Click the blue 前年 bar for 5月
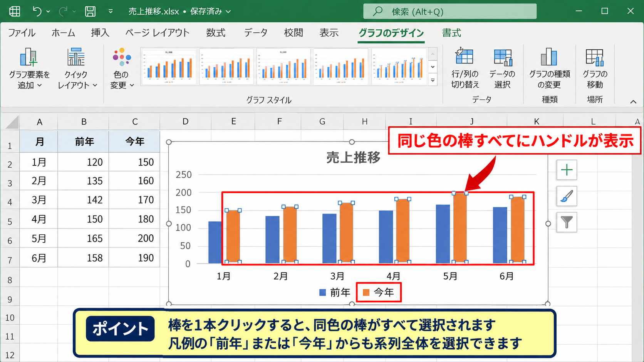This screenshot has height=362, width=644. 443,234
